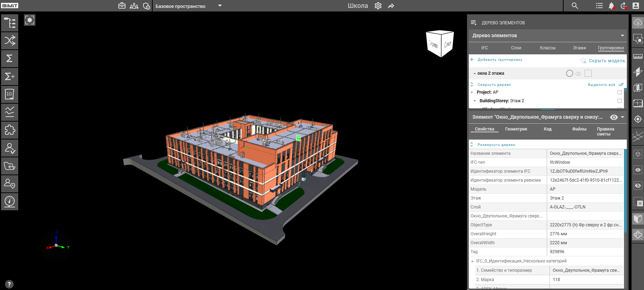The width and height of the screenshot is (644, 290).
Task: Select the ruler measurement tool
Action: pos(638,56)
